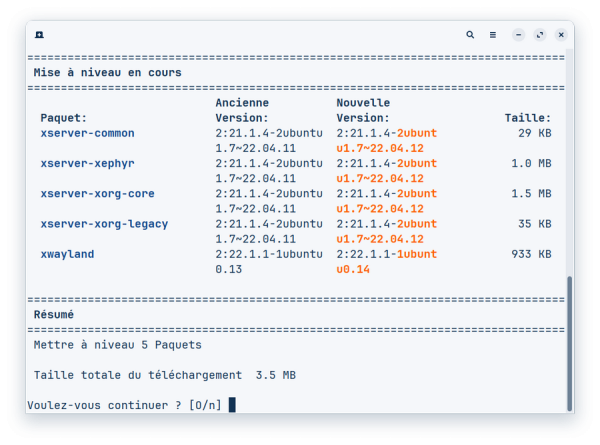Click the prompt 'Voulez-vous continuer ? [O/n]'
The height and width of the screenshot is (445, 600).
point(124,405)
